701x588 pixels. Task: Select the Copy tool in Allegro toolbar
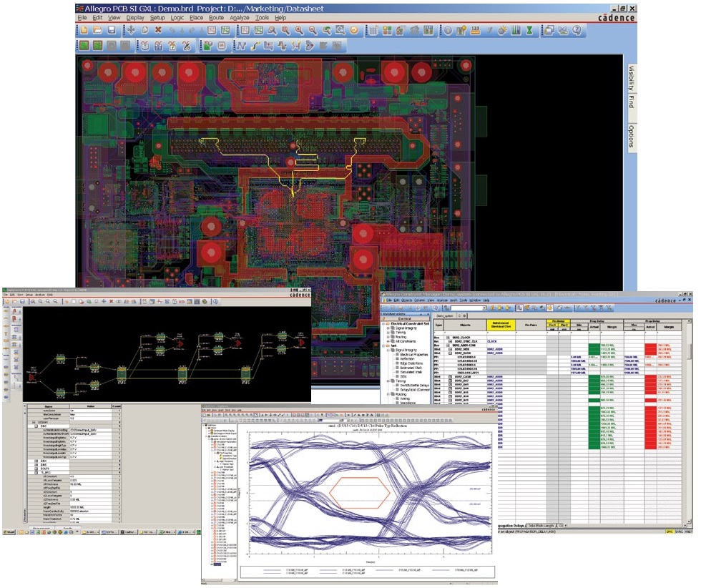144,30
